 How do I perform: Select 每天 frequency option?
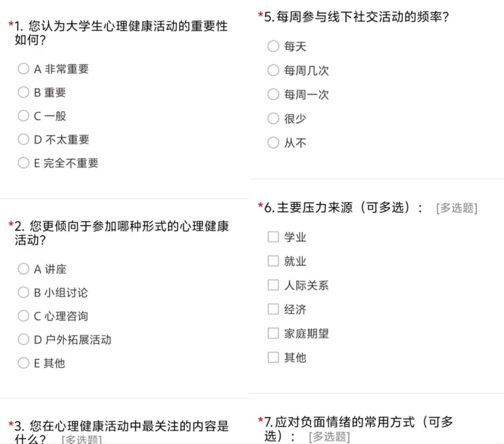273,46
